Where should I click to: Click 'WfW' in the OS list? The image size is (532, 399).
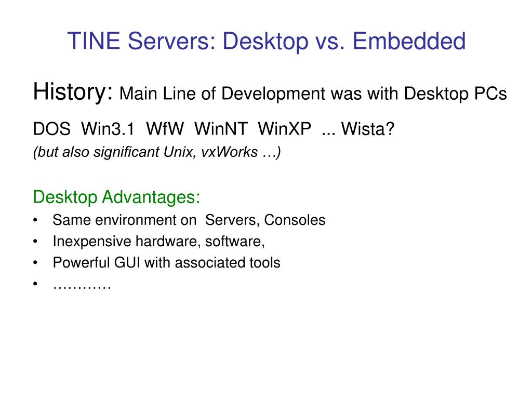[x=165, y=129]
